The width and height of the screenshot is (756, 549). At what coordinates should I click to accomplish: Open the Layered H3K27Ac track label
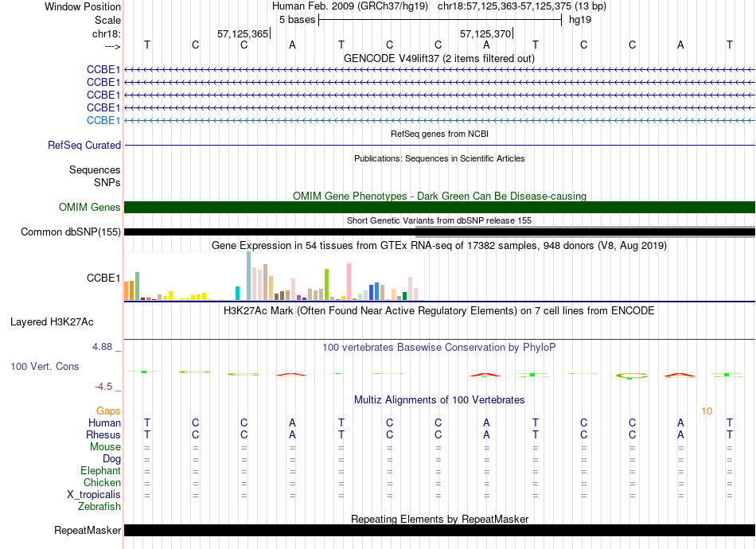[52, 322]
